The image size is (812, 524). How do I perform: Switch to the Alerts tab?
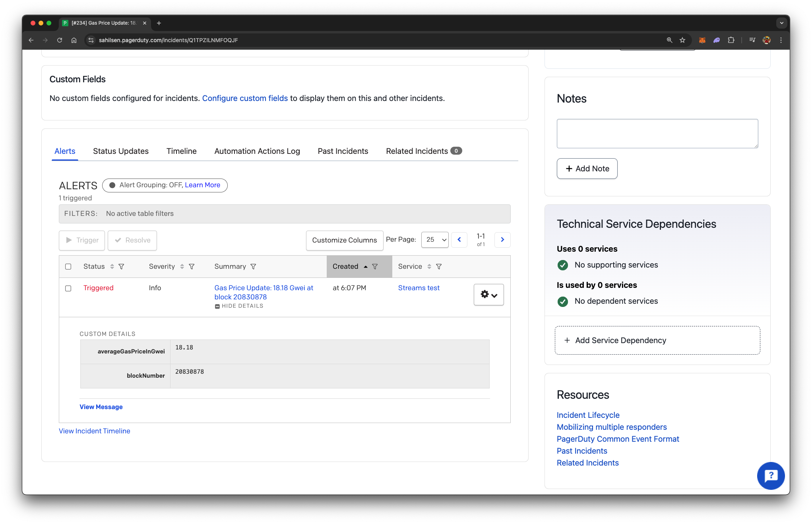click(x=65, y=151)
